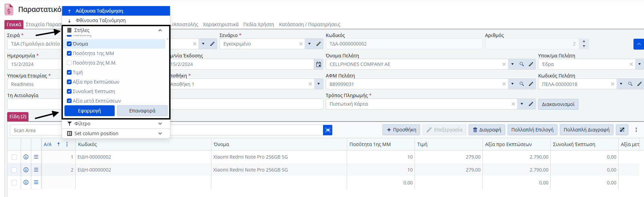Open the Αποθήκη dropdown arrow
The image size is (644, 197).
click(x=319, y=84)
